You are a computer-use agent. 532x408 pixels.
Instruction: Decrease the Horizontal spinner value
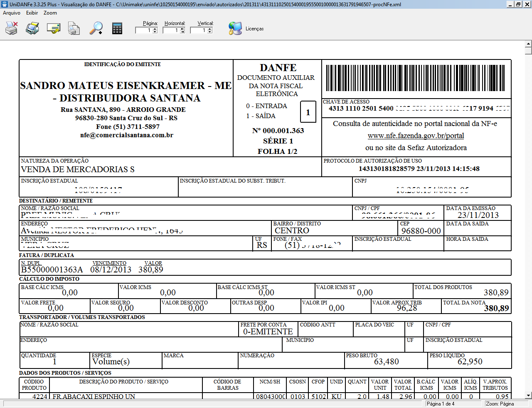tap(182, 32)
